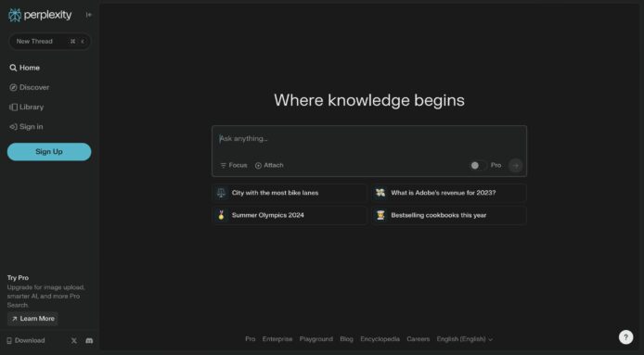This screenshot has width=644, height=355.
Task: Click the 'Try Pro' heading text
Action: [x=18, y=278]
